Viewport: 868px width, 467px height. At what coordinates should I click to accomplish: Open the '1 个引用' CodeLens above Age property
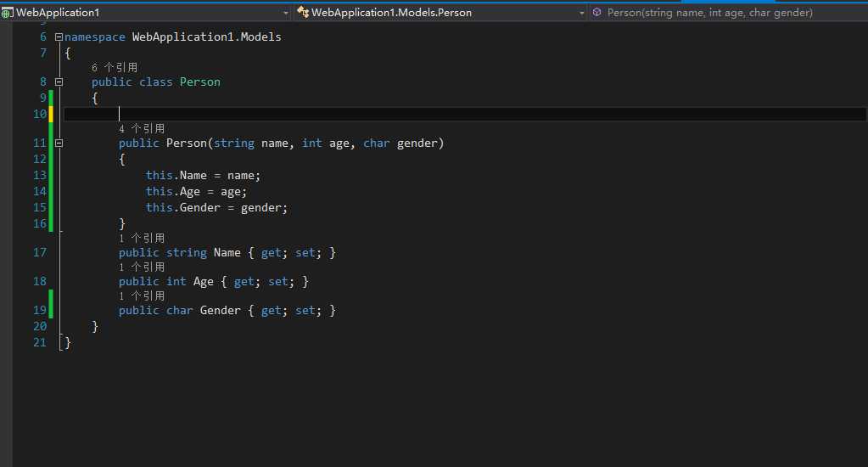(142, 267)
